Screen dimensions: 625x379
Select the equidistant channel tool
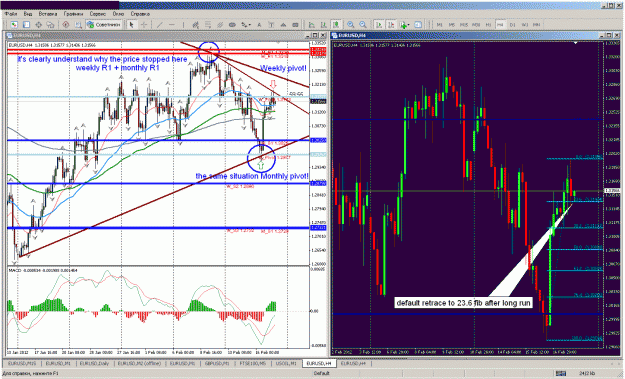tap(196, 25)
